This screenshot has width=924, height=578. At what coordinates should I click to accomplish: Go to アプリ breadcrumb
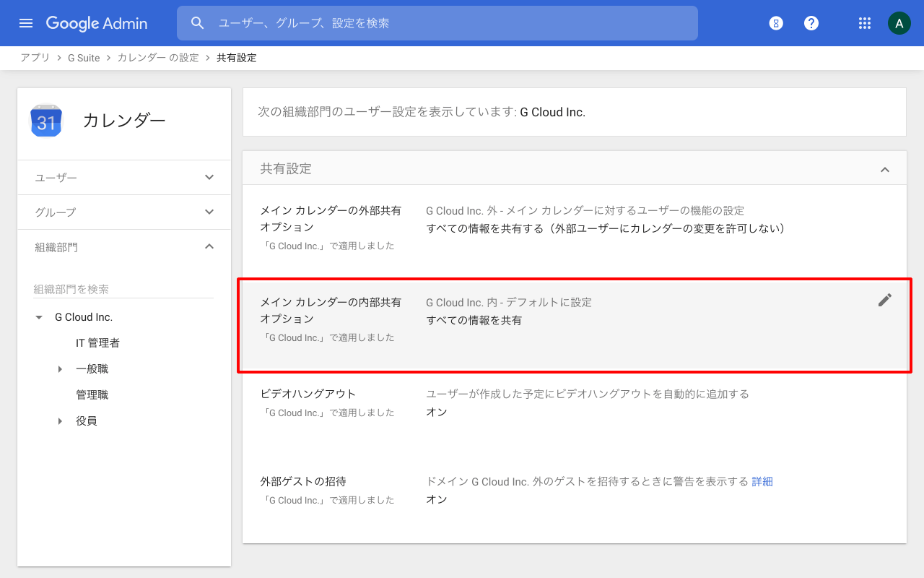coord(35,58)
